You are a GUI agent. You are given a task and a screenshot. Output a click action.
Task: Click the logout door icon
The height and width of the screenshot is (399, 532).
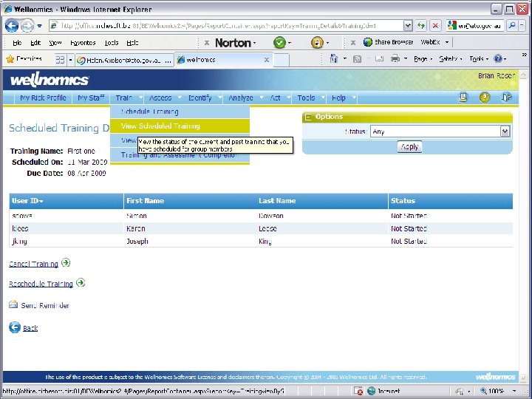click(x=506, y=98)
